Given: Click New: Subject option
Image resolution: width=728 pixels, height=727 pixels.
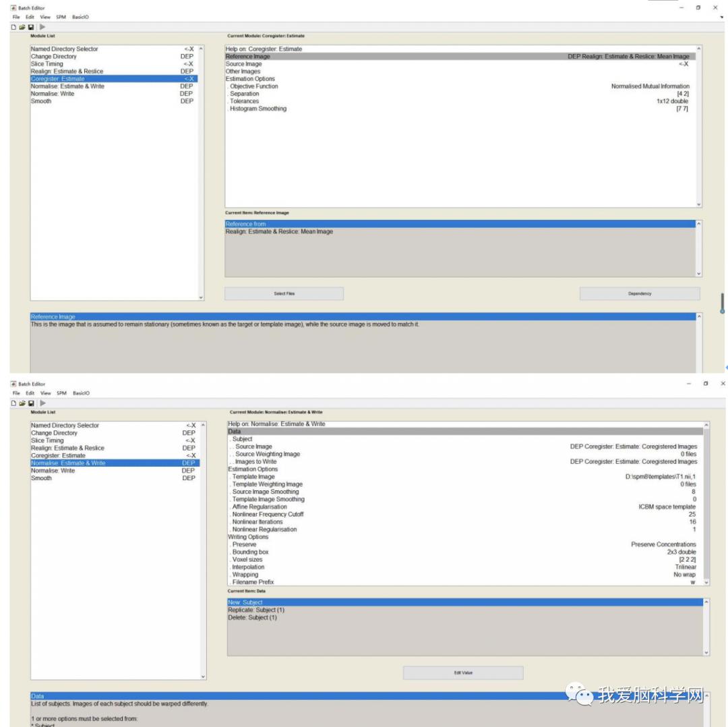Looking at the screenshot, I should (x=465, y=602).
